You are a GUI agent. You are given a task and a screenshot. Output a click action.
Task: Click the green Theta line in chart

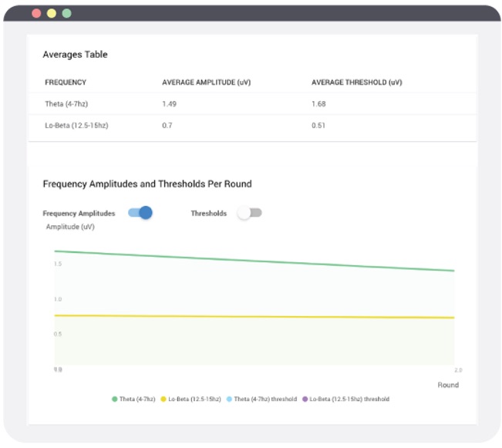click(x=254, y=261)
